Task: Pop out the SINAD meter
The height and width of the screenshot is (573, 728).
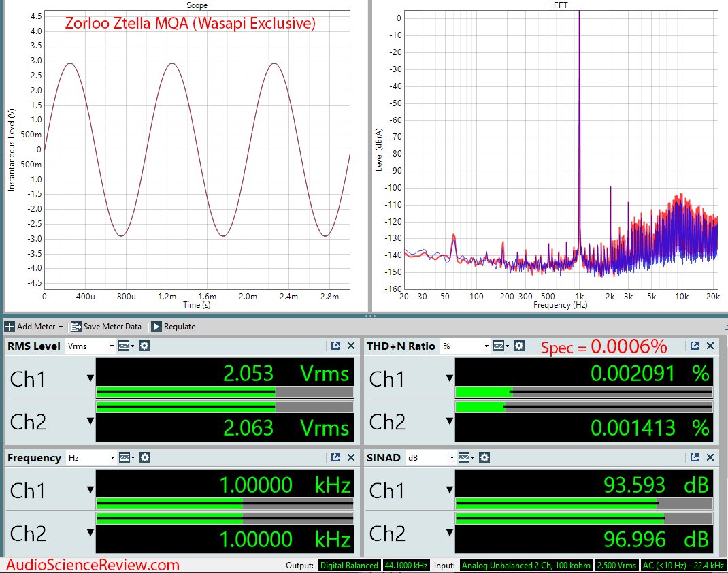Action: (x=695, y=458)
